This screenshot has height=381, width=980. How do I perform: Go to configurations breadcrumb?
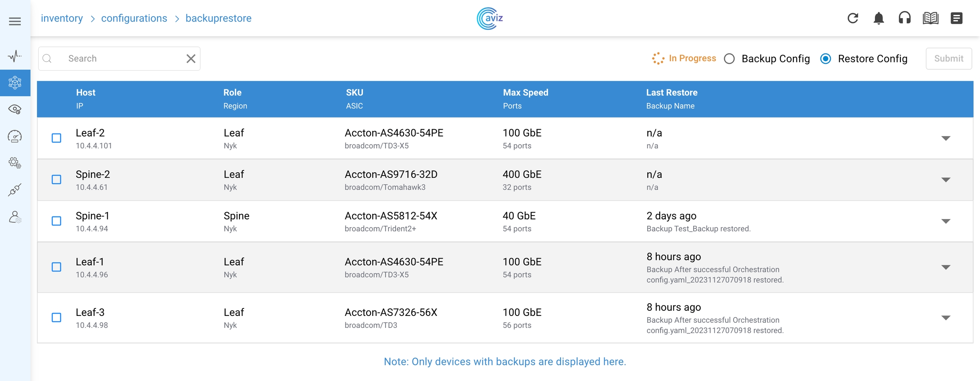(x=134, y=18)
